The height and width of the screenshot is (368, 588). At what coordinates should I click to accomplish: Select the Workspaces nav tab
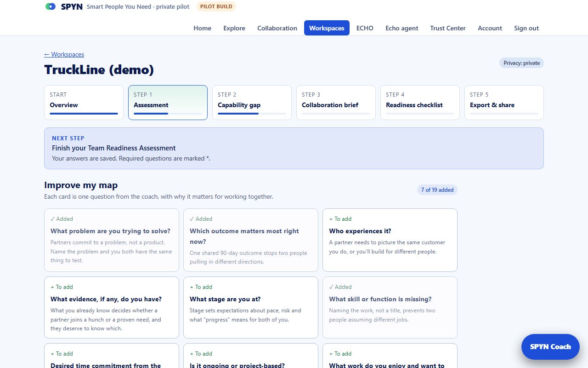(x=327, y=28)
